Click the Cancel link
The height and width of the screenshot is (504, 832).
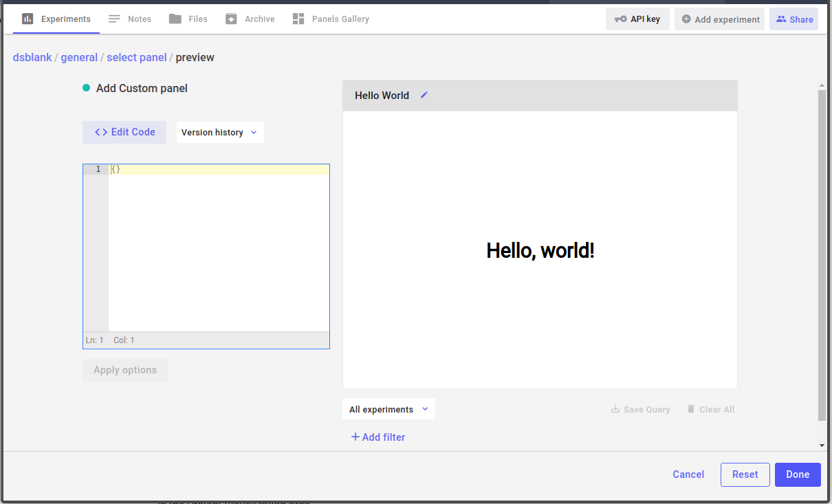tap(688, 474)
